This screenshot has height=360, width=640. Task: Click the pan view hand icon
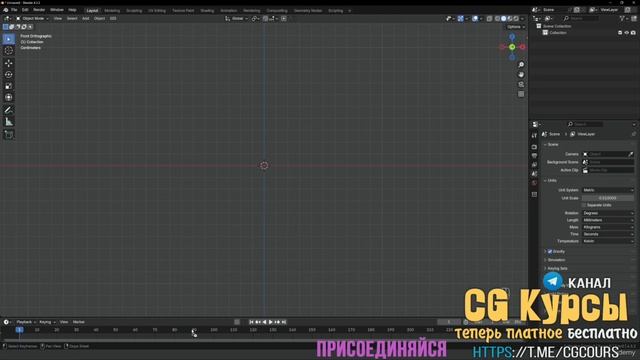(x=521, y=75)
